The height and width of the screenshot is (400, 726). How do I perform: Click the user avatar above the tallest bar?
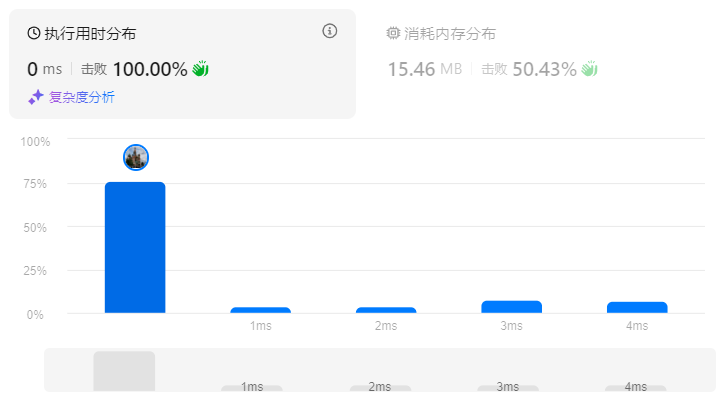pyautogui.click(x=136, y=157)
